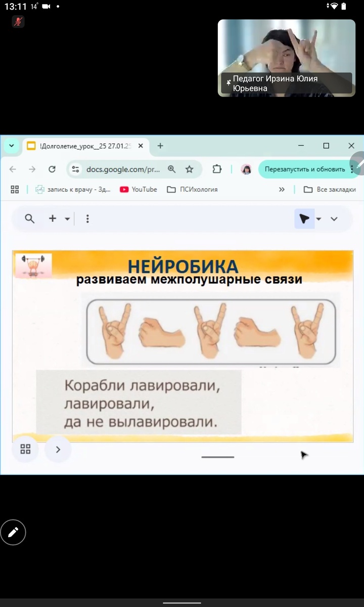Click the plus add button in toolbar

[x=53, y=219]
